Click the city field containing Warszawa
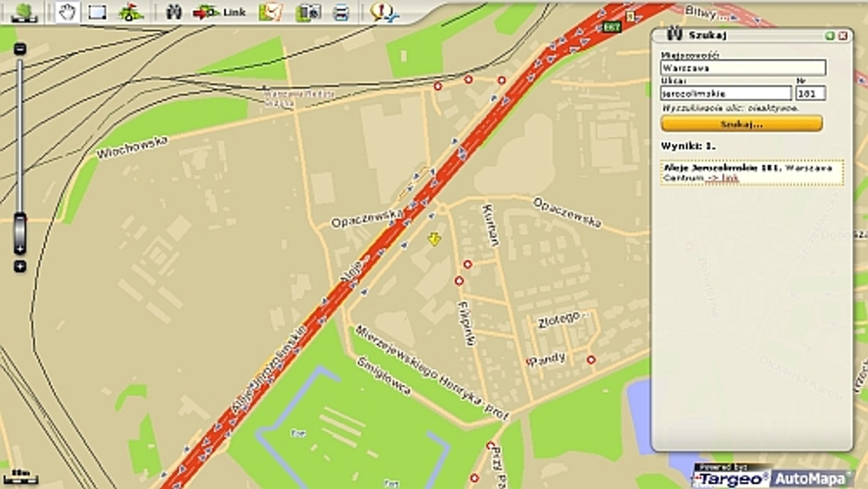The image size is (868, 489). pyautogui.click(x=742, y=68)
